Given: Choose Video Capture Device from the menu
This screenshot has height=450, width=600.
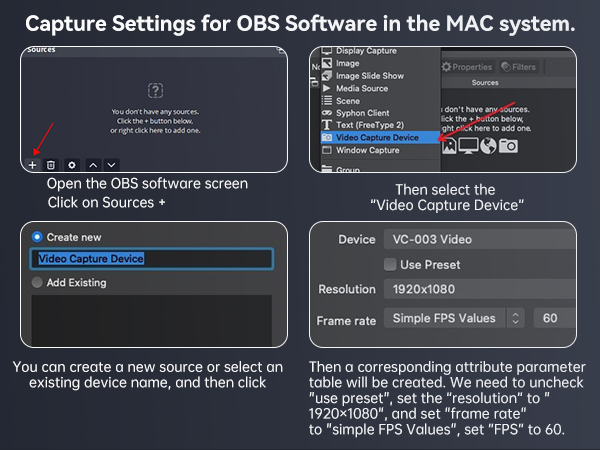Looking at the screenshot, I should click(x=380, y=137).
